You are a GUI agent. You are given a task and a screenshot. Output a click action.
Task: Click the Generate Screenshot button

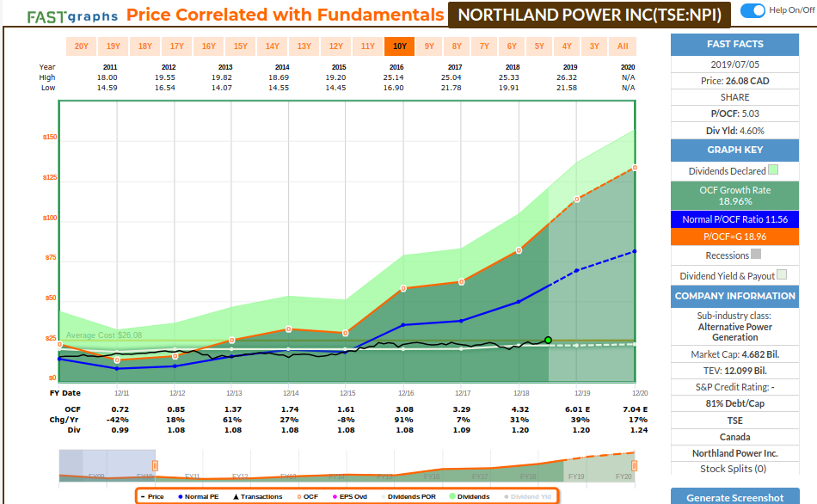[734, 497]
